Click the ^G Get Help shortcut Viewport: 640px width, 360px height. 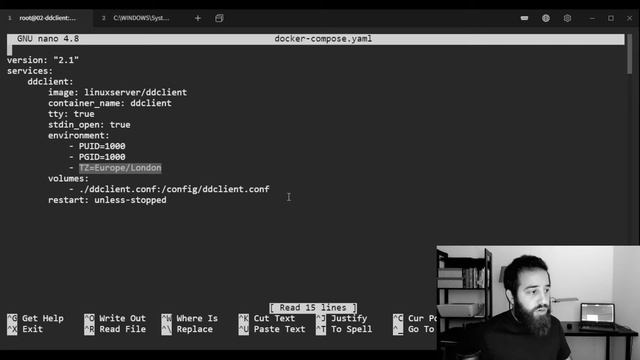tap(36, 318)
